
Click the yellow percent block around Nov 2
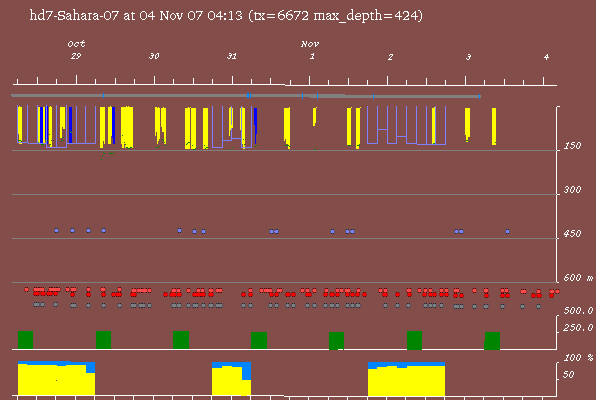tap(406, 381)
